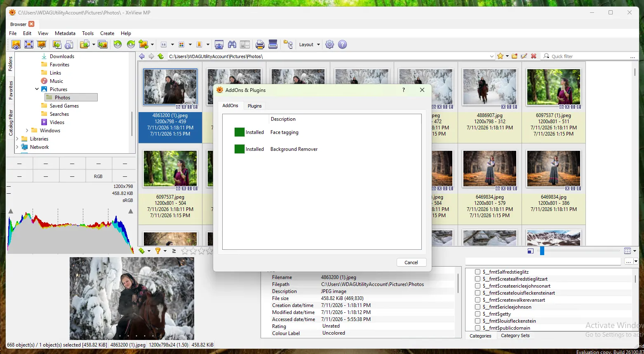Click the new folder icon beside favorites star
The height and width of the screenshot is (354, 644).
tap(515, 56)
